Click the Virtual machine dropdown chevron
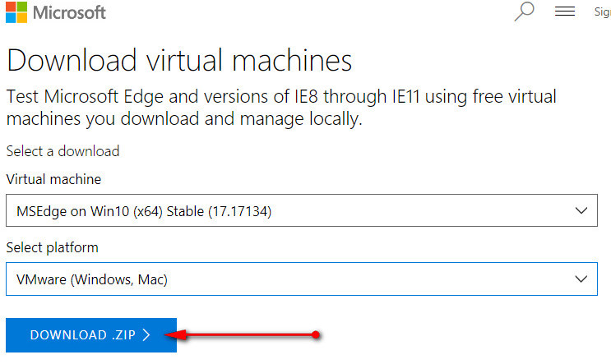611x364 pixels. (x=581, y=211)
